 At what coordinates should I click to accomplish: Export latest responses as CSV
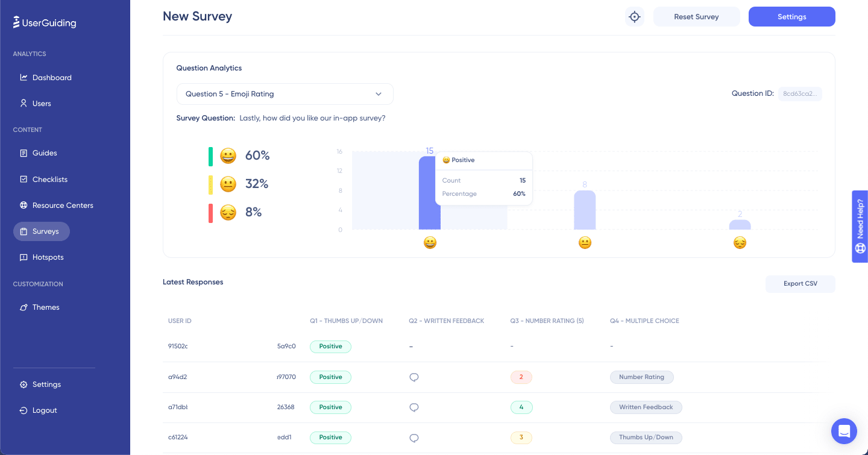[x=800, y=284]
